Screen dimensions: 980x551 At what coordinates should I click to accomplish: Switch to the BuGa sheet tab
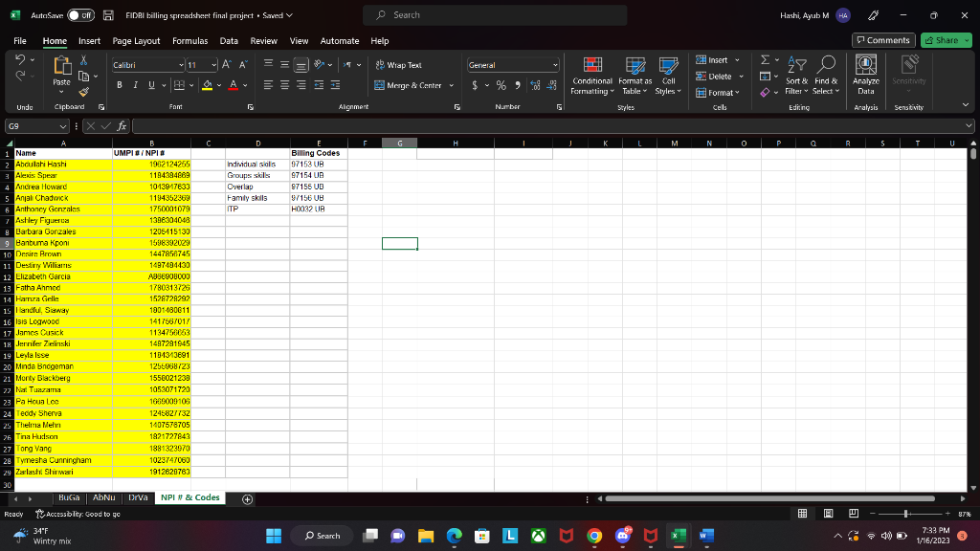(x=69, y=497)
